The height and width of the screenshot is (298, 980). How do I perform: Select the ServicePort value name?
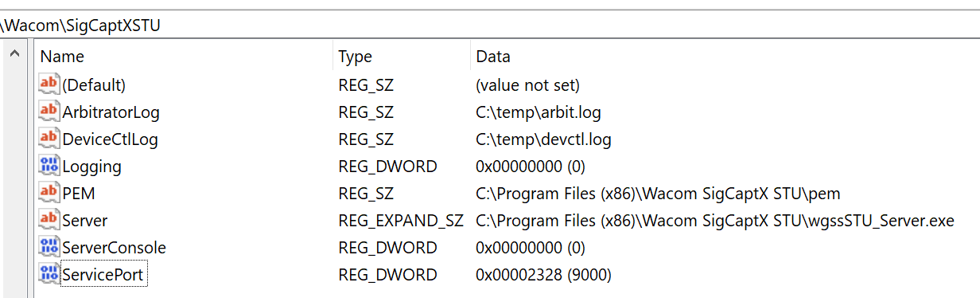[x=103, y=275]
